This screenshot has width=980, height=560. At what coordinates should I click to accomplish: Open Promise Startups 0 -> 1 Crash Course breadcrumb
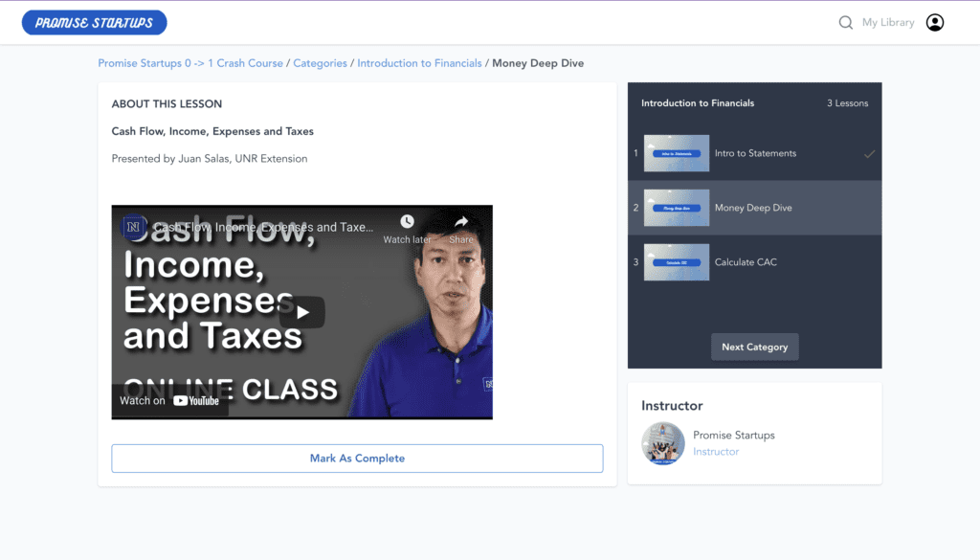[x=190, y=63]
